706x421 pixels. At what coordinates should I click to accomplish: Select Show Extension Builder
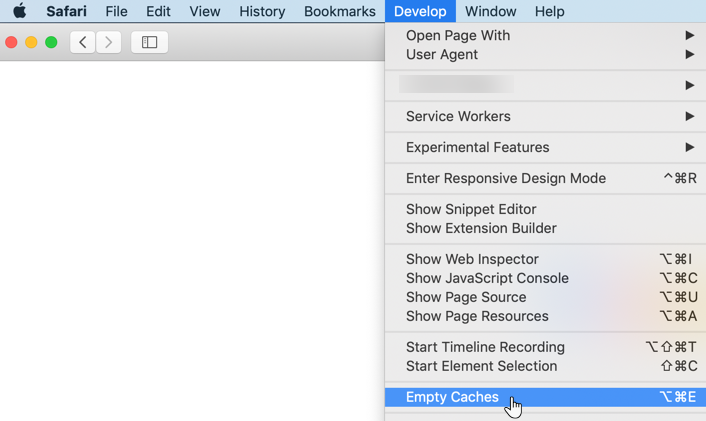pos(545,228)
